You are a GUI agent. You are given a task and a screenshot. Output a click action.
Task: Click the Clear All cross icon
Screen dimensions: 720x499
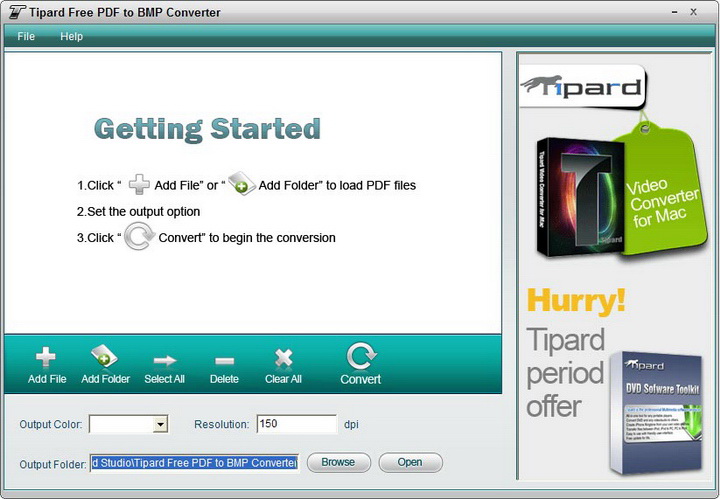click(x=283, y=358)
